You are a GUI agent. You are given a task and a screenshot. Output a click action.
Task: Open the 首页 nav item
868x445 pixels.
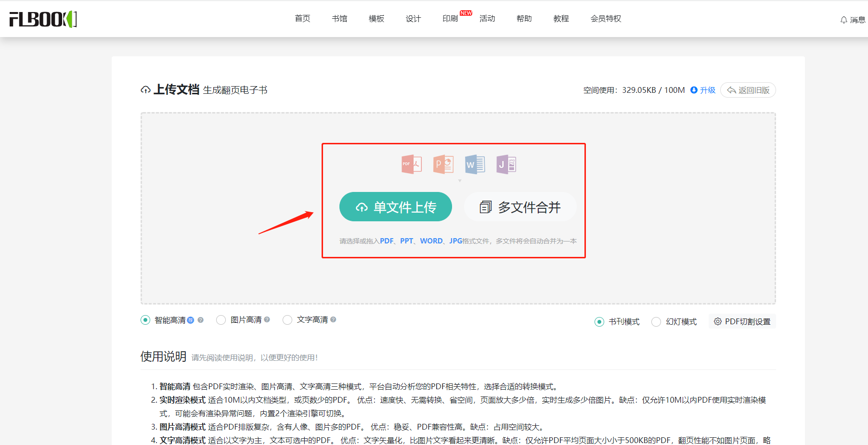tap(302, 19)
